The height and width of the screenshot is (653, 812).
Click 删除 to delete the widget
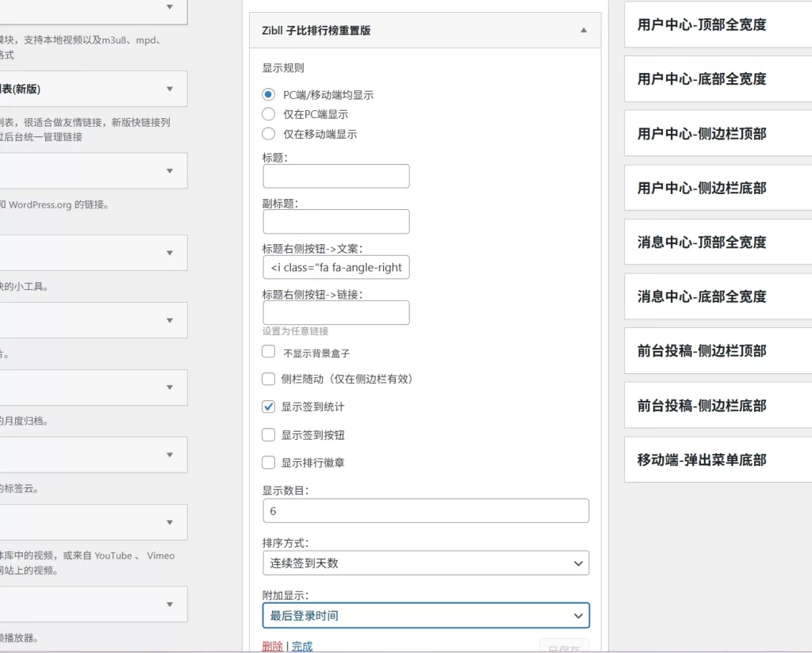[x=273, y=646]
